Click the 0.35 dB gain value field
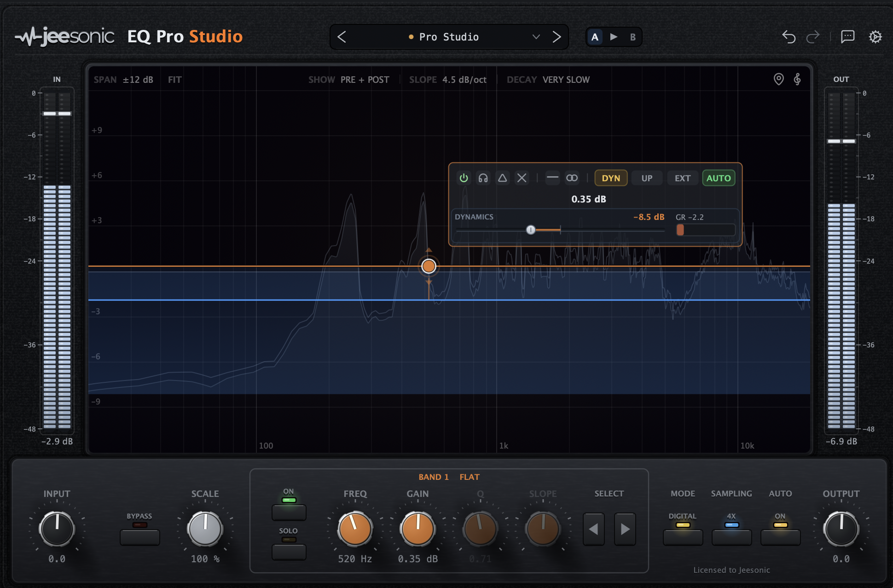This screenshot has width=893, height=588. [418, 559]
